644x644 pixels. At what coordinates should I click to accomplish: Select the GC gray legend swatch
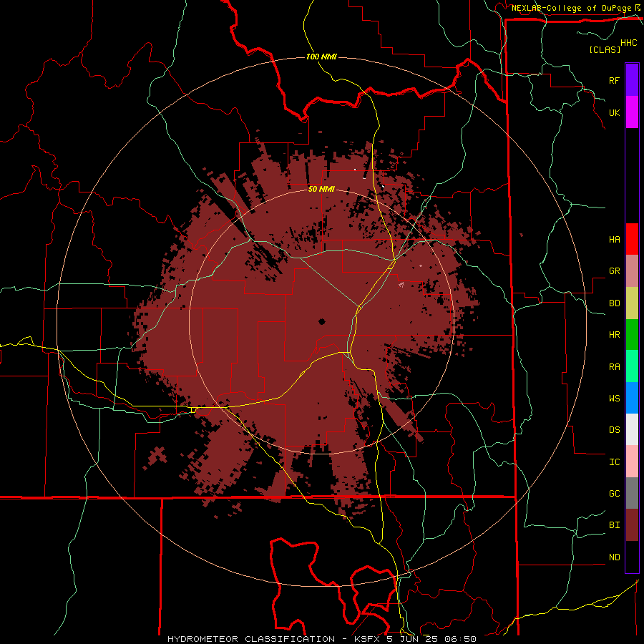click(632, 493)
